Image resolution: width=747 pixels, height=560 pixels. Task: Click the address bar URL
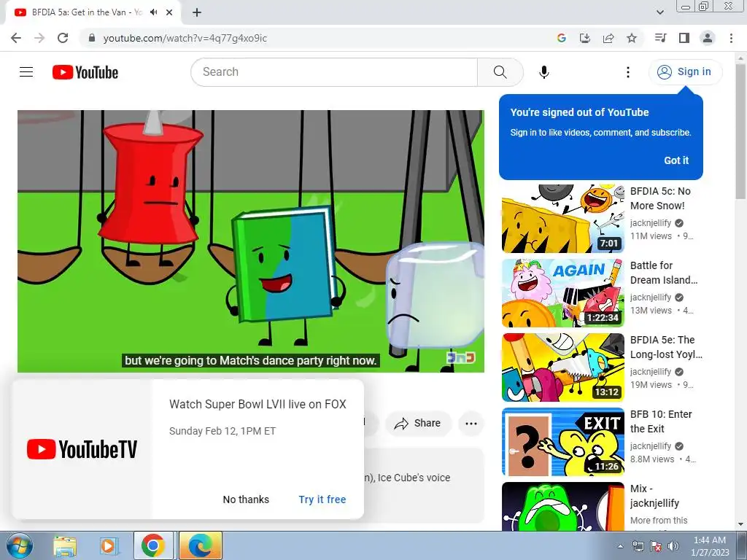pos(185,38)
